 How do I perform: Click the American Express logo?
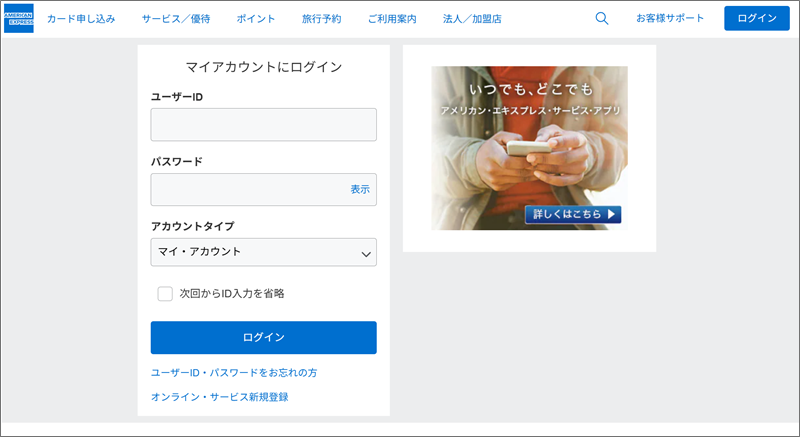click(x=19, y=18)
